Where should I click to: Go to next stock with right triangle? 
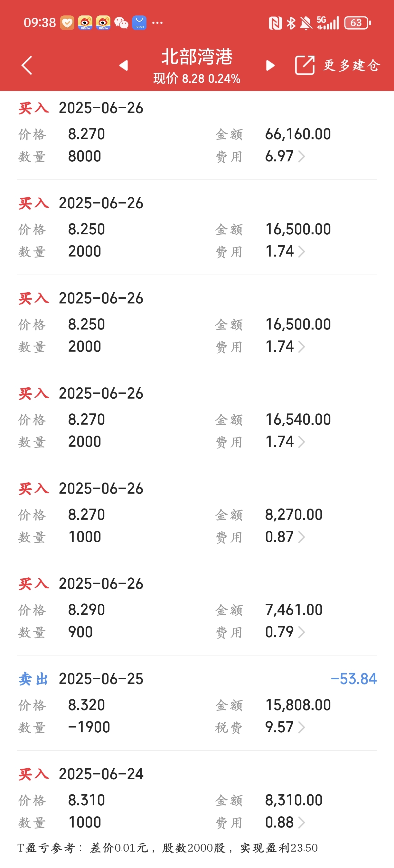[x=270, y=65]
